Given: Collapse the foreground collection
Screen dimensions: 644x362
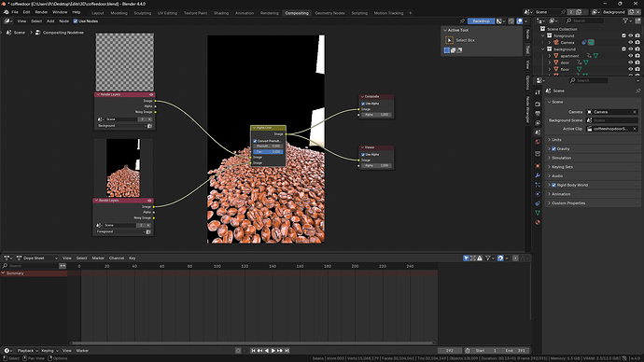Looking at the screenshot, I should (543, 35).
